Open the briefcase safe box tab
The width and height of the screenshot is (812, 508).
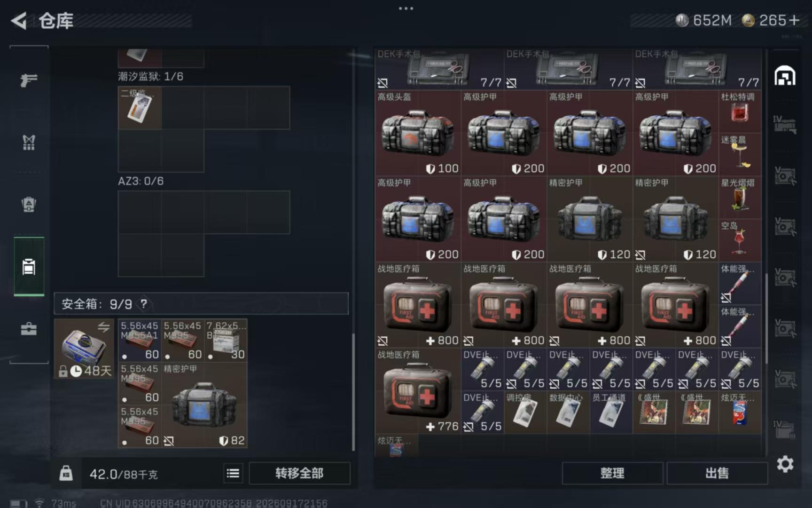coord(29,329)
